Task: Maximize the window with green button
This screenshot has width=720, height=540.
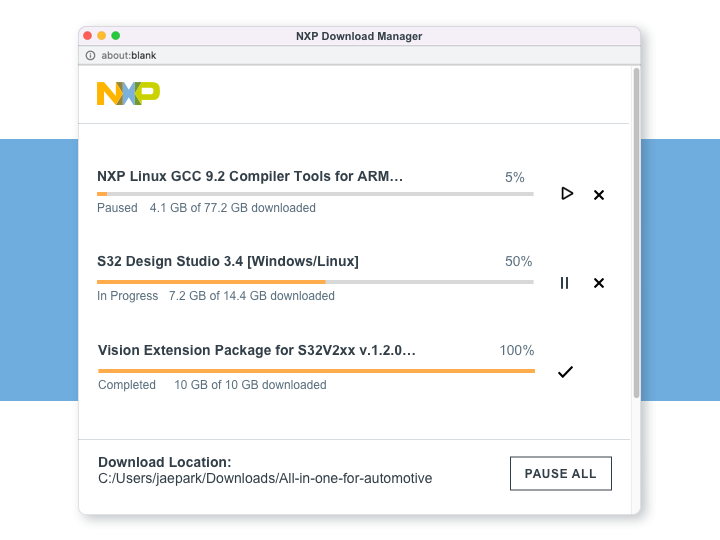Action: click(116, 36)
